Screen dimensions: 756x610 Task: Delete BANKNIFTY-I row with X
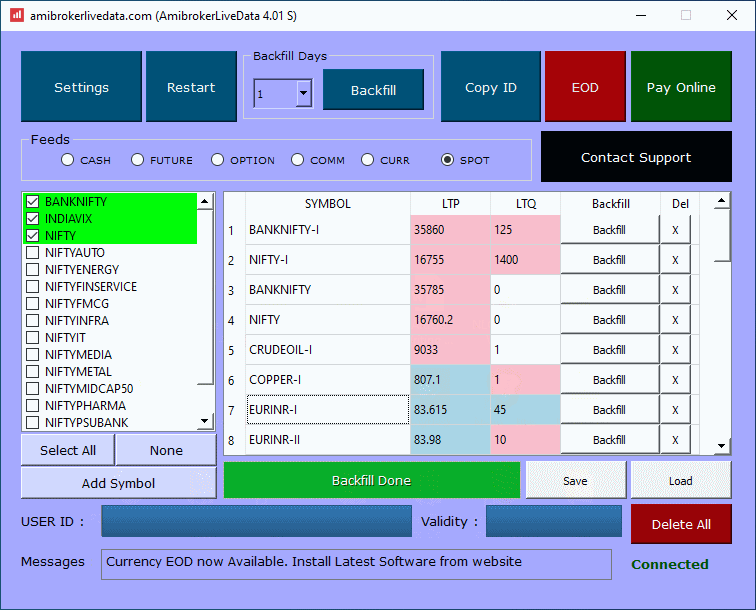click(675, 230)
